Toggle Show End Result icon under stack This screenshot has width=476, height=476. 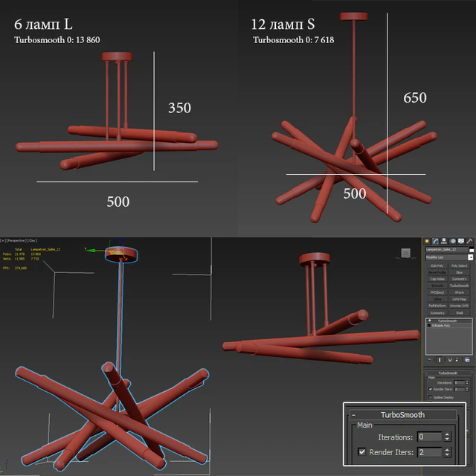[x=440, y=360]
